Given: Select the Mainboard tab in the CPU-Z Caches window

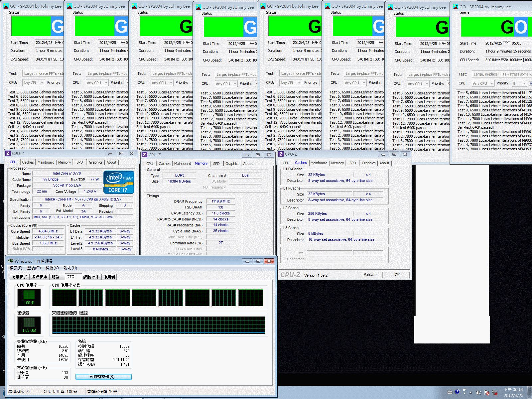Looking at the screenshot, I should [319, 163].
